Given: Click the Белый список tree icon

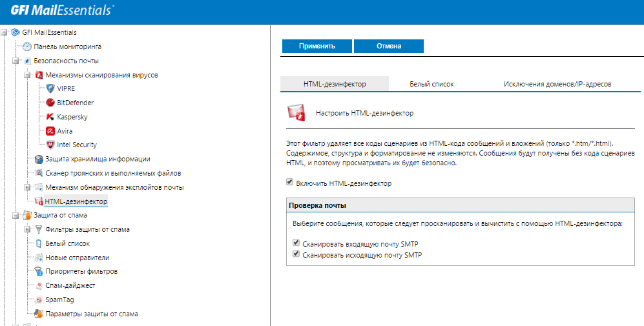Looking at the screenshot, I should tap(39, 243).
